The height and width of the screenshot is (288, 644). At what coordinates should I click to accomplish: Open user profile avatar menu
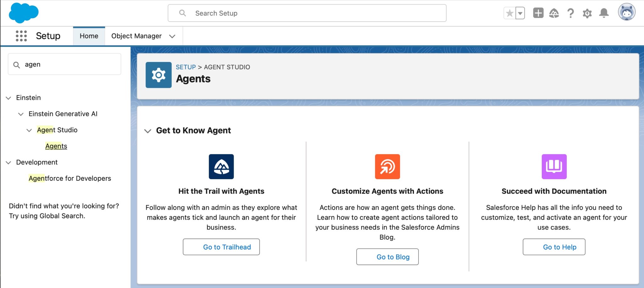point(626,12)
